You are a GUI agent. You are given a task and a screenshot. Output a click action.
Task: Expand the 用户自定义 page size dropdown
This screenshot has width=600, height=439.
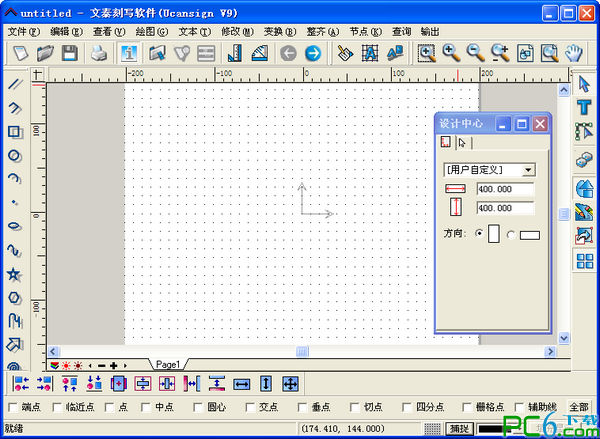tap(528, 170)
